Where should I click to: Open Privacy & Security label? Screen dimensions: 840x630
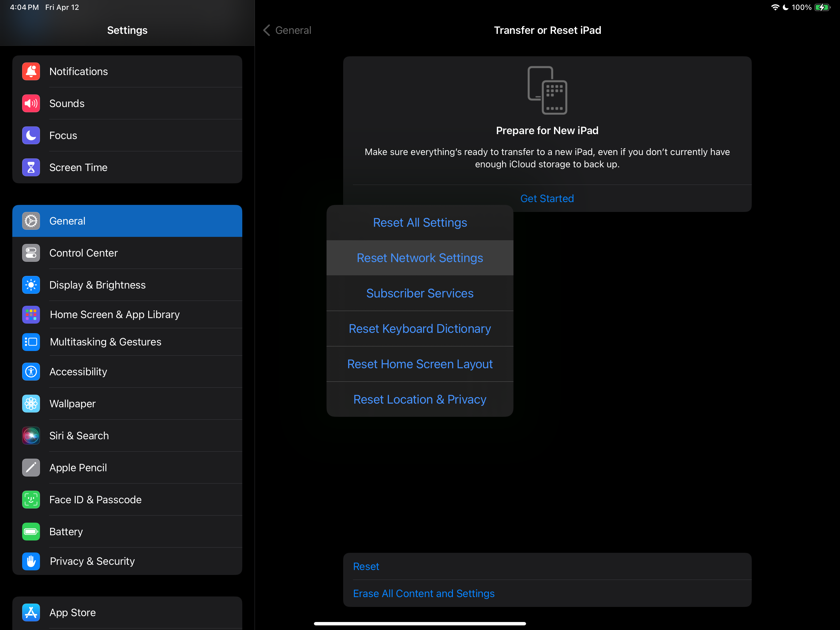[92, 561]
